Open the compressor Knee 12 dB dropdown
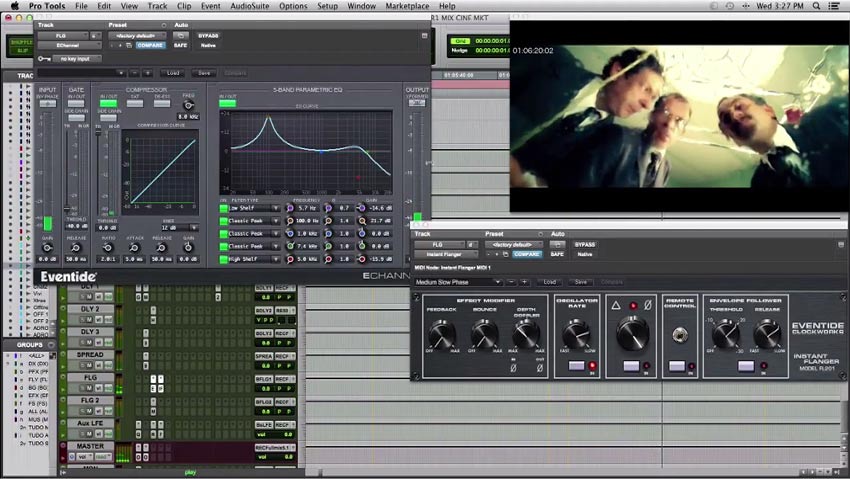Image resolution: width=850 pixels, height=479 pixels. coord(179,228)
